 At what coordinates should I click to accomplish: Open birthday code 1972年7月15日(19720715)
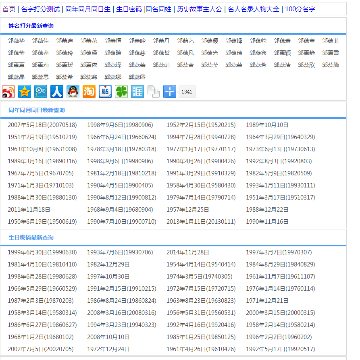point(201,289)
